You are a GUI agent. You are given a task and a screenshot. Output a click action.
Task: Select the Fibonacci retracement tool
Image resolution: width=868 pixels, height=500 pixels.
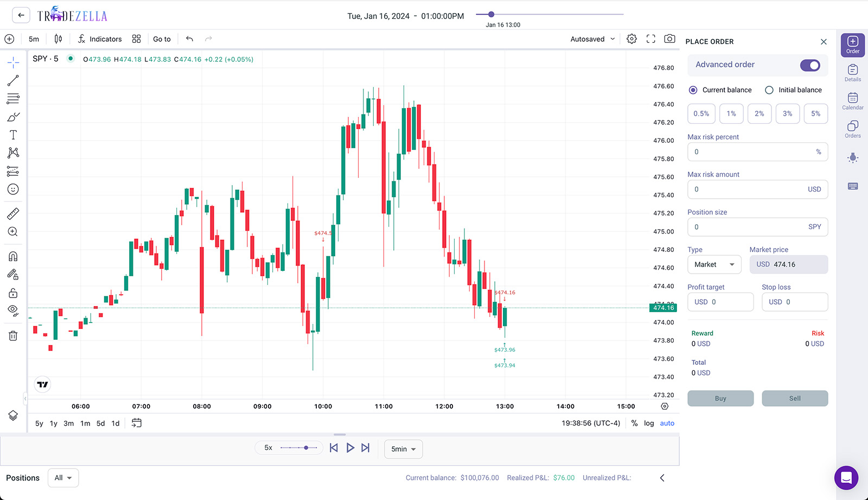point(13,99)
